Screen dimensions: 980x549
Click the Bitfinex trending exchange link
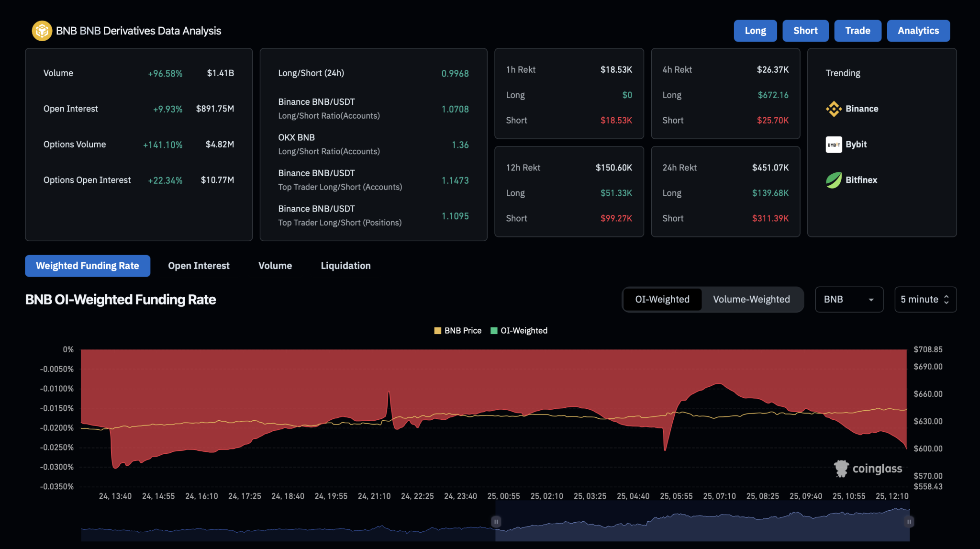[861, 180]
